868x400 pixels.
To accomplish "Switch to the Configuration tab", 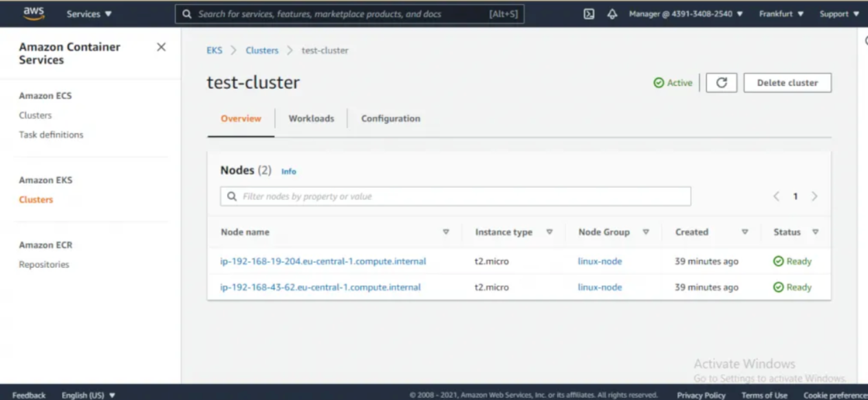I will 391,118.
